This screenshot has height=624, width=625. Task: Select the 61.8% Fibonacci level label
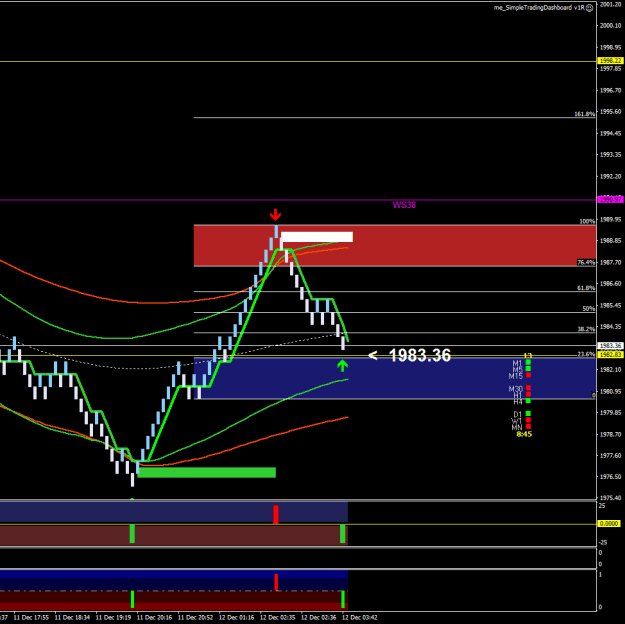(x=586, y=288)
